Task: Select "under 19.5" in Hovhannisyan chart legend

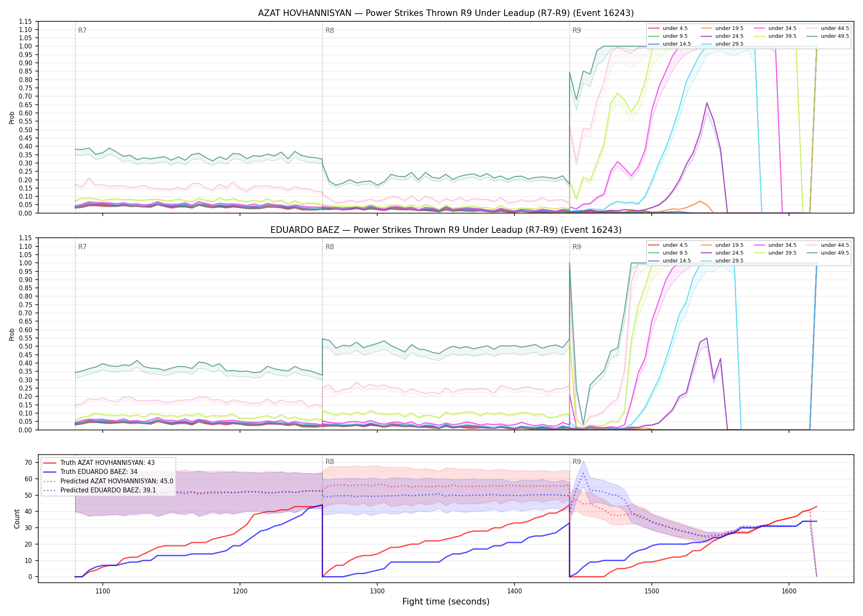Action: [x=722, y=28]
